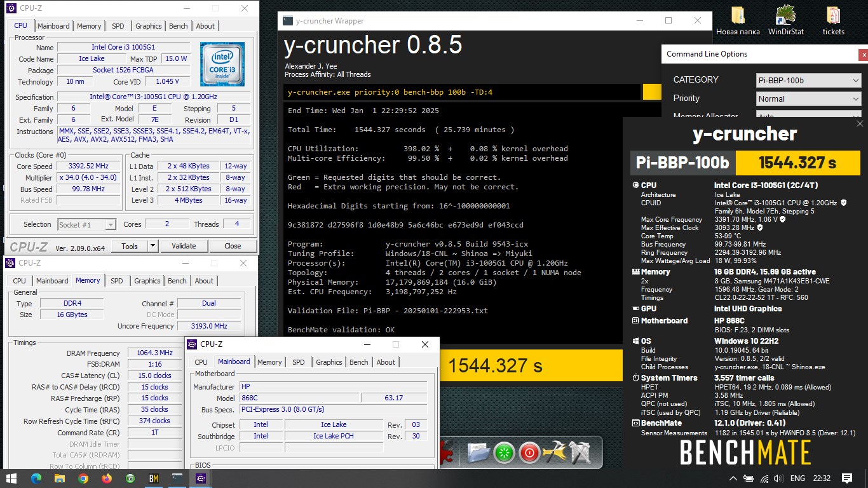
Task: Show hidden system tray icons chevron
Action: point(733,478)
